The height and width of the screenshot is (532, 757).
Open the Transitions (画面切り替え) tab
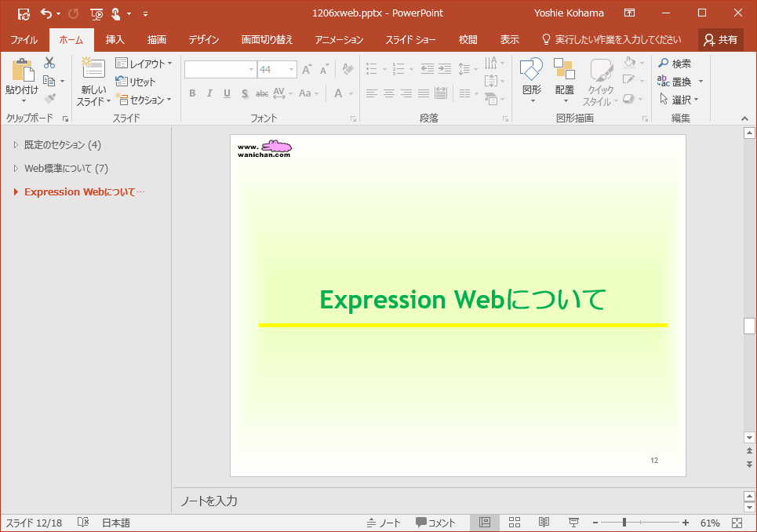click(x=267, y=39)
